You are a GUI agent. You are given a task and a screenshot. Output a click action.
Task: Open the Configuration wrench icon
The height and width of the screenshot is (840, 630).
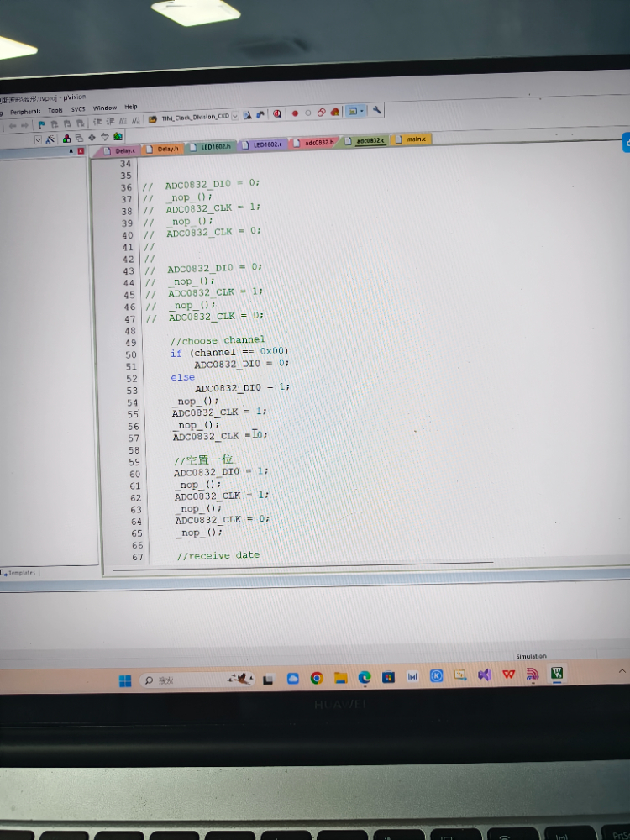pos(377,111)
